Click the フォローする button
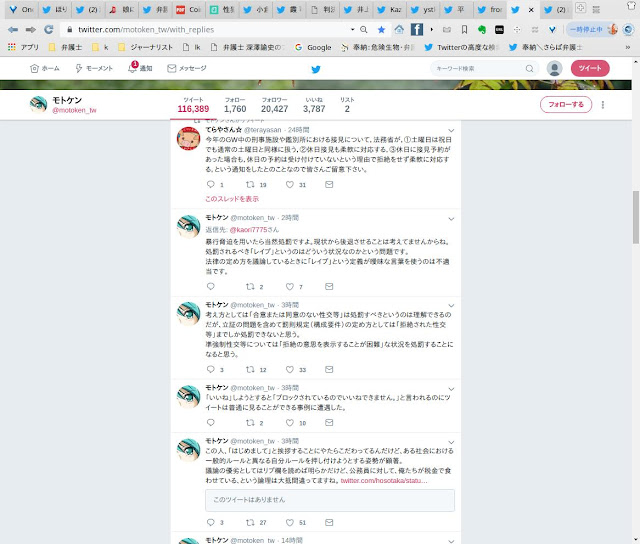 coord(566,105)
